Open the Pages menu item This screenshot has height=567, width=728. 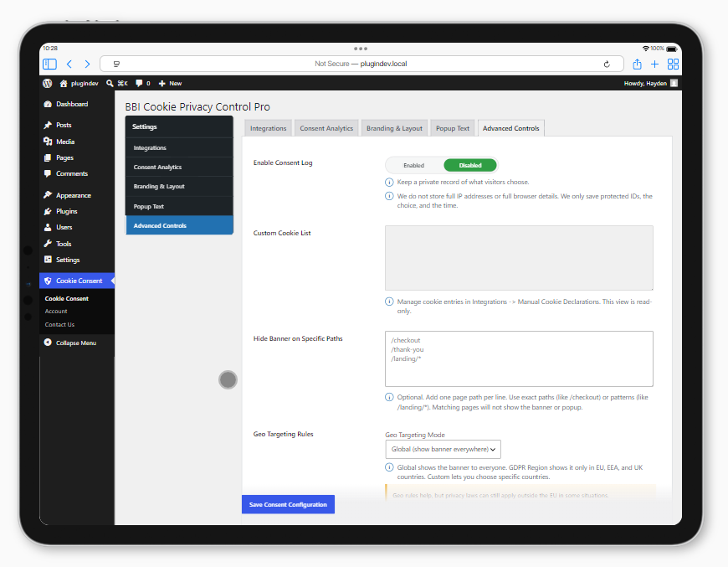pos(77,157)
